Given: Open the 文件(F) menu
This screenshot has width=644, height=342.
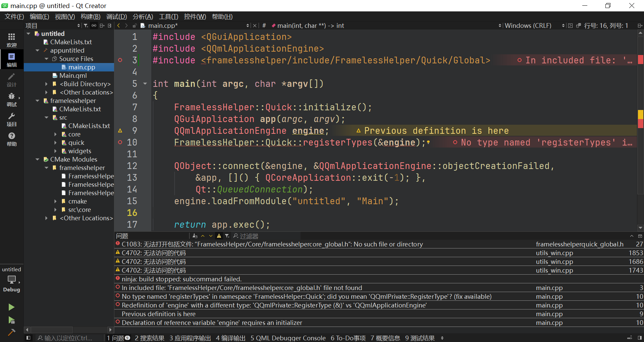Looking at the screenshot, I should pos(14,16).
